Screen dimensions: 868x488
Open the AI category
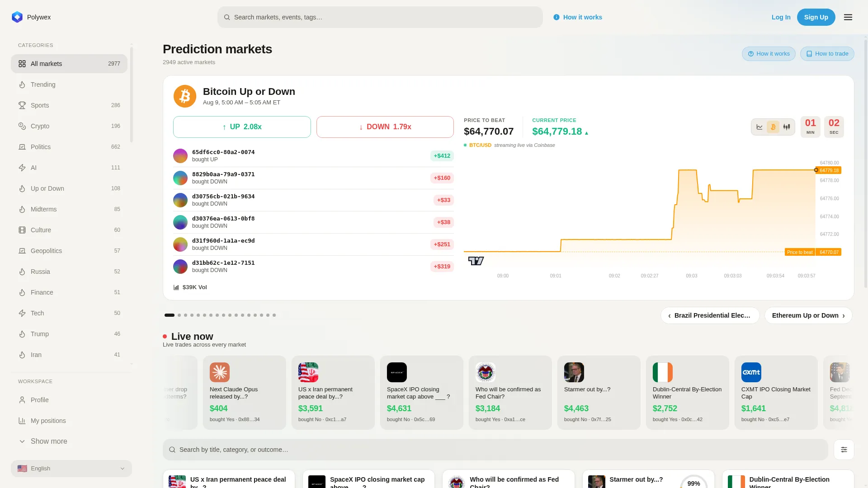pyautogui.click(x=69, y=168)
